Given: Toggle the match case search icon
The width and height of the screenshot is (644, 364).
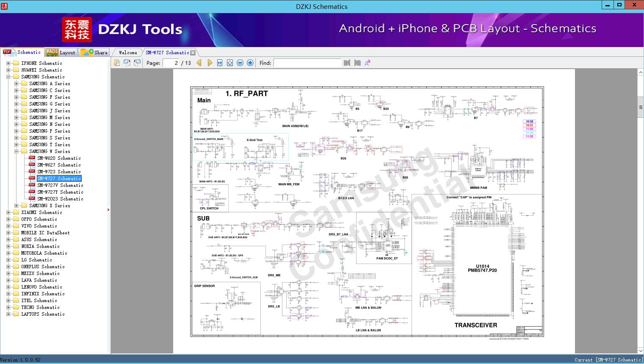Looking at the screenshot, I should 368,63.
